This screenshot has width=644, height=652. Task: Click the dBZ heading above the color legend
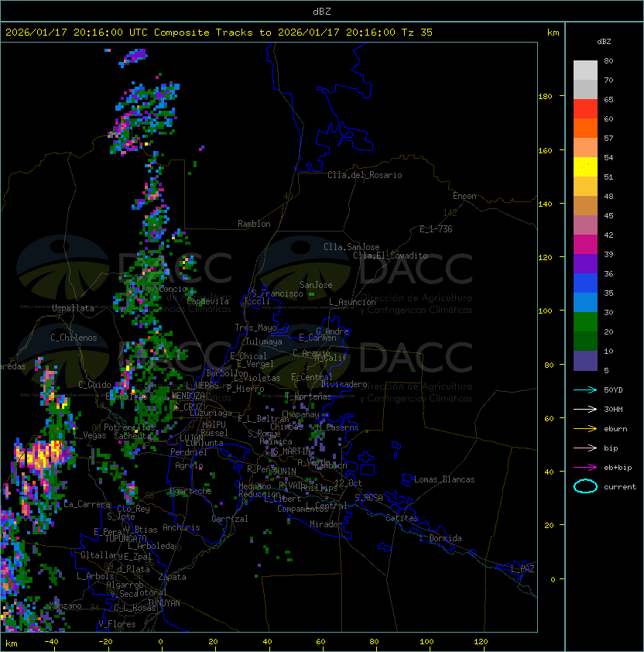(x=604, y=42)
